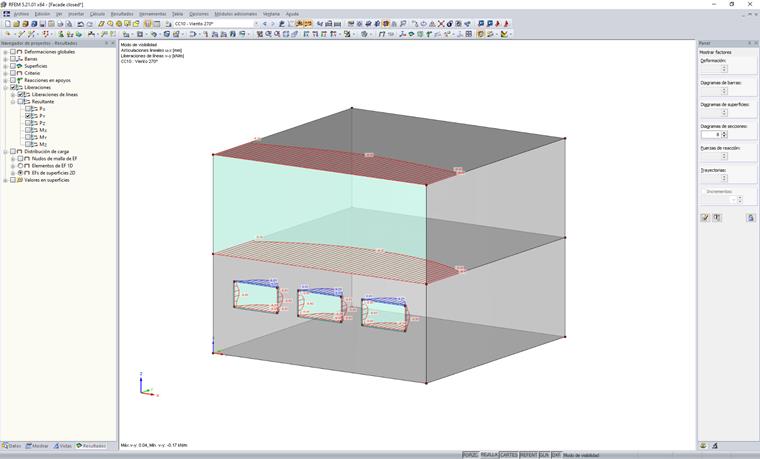Click the Diagramas de secciones value field
Image resolution: width=760 pixels, height=459 pixels.
[711, 134]
